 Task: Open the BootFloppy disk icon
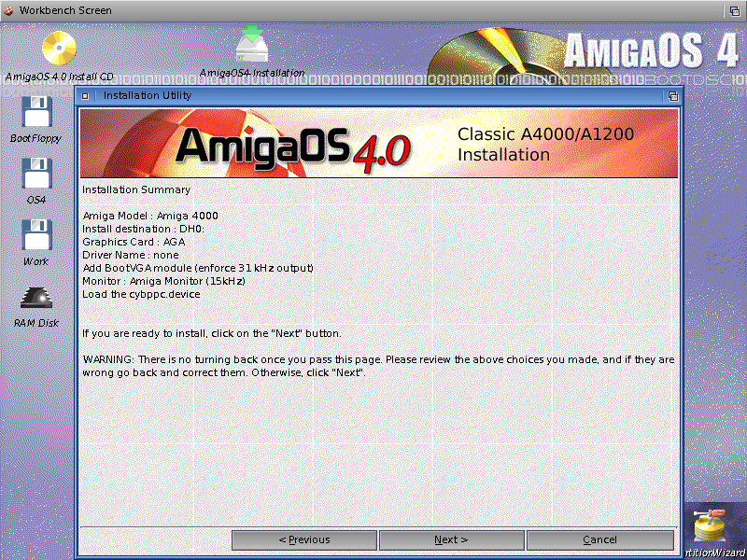click(x=36, y=112)
